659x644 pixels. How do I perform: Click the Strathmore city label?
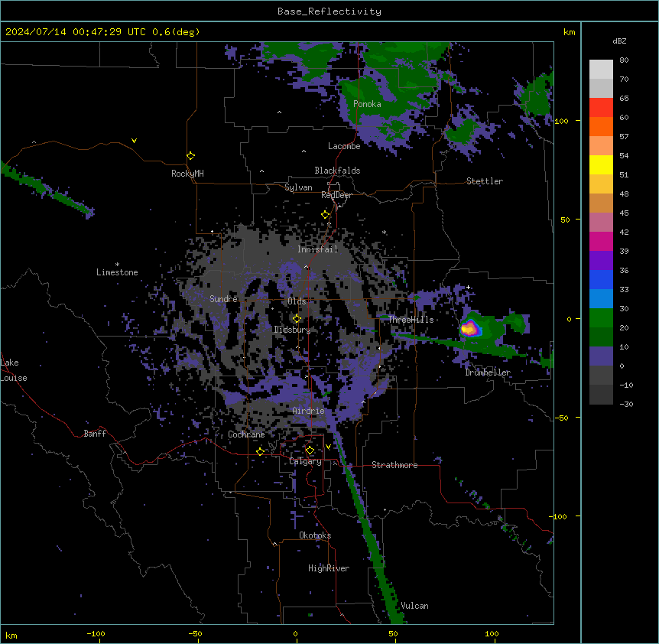pyautogui.click(x=394, y=465)
